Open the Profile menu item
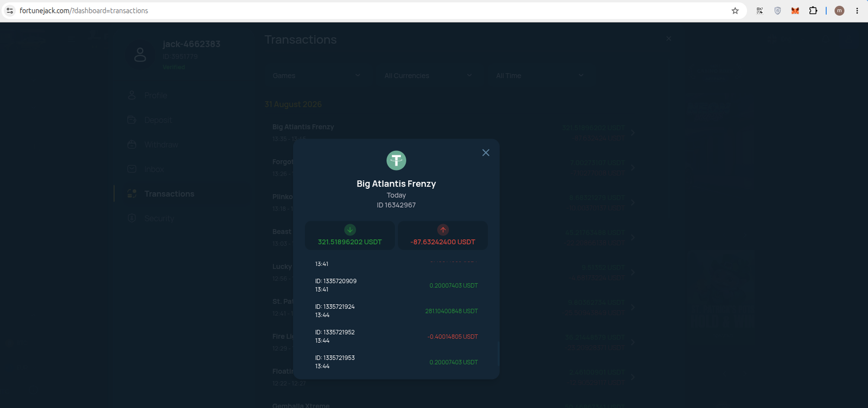The height and width of the screenshot is (408, 868). pos(156,95)
